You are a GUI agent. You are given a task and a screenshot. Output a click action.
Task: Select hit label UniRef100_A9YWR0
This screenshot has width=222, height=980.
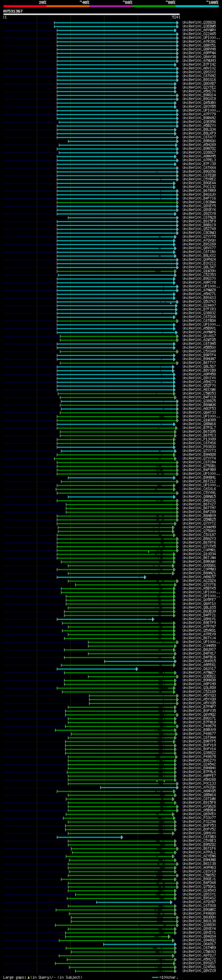199,30
